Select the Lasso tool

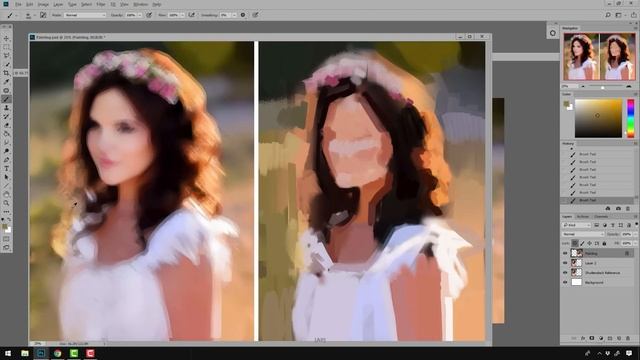(6, 56)
